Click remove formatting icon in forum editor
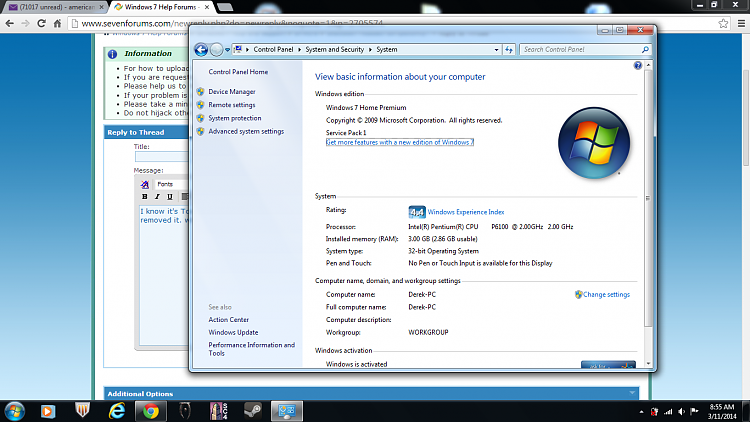This screenshot has height=422, width=750. point(144,184)
